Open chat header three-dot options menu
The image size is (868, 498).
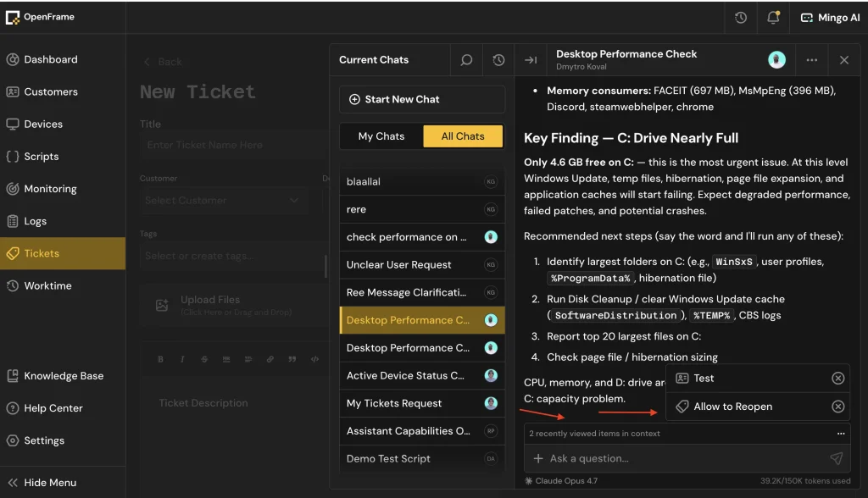pos(811,60)
